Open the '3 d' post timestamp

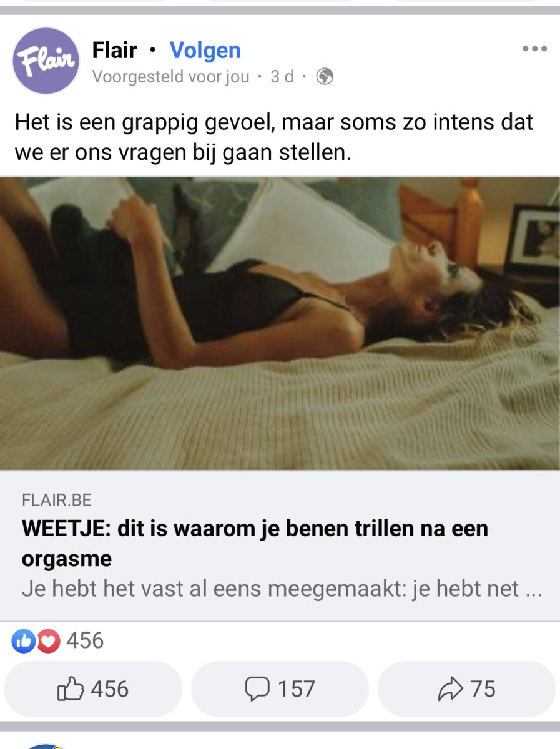tap(282, 77)
